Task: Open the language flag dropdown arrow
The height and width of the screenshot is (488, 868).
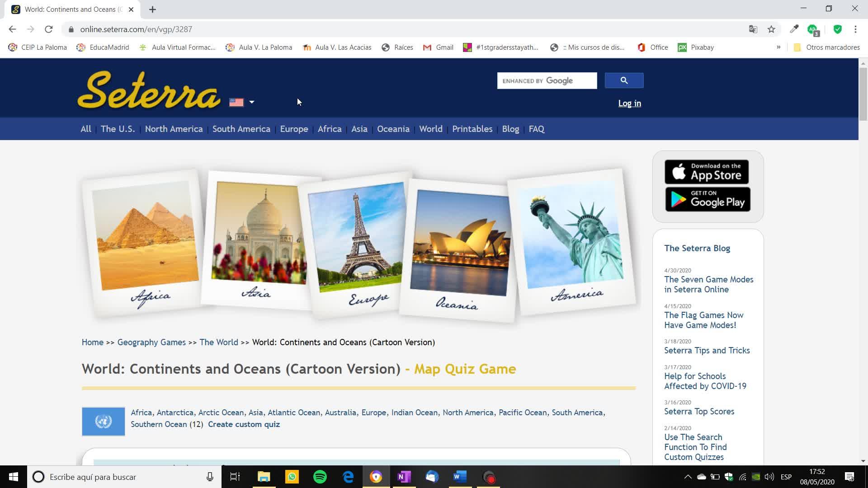Action: [252, 102]
